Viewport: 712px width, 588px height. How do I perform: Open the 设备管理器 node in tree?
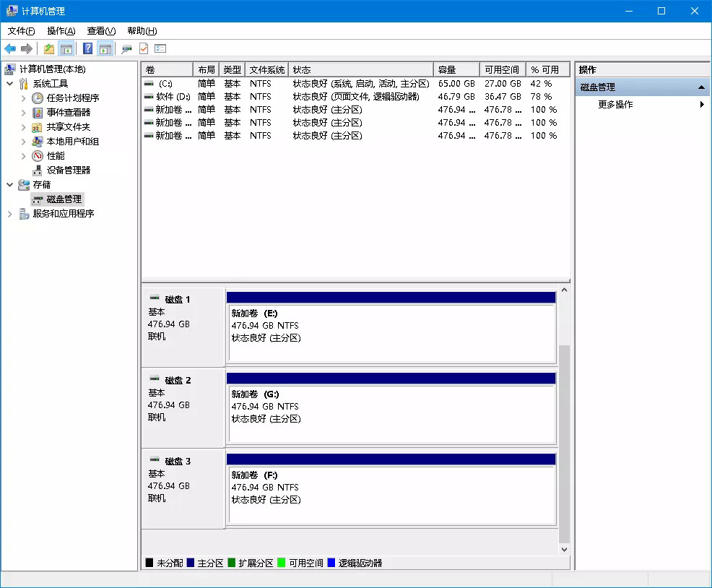click(x=69, y=170)
